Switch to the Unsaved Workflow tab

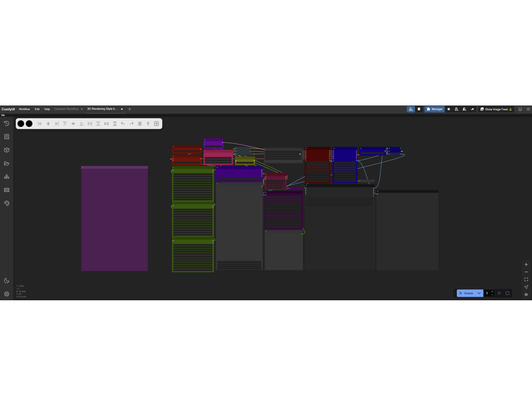[x=66, y=109]
